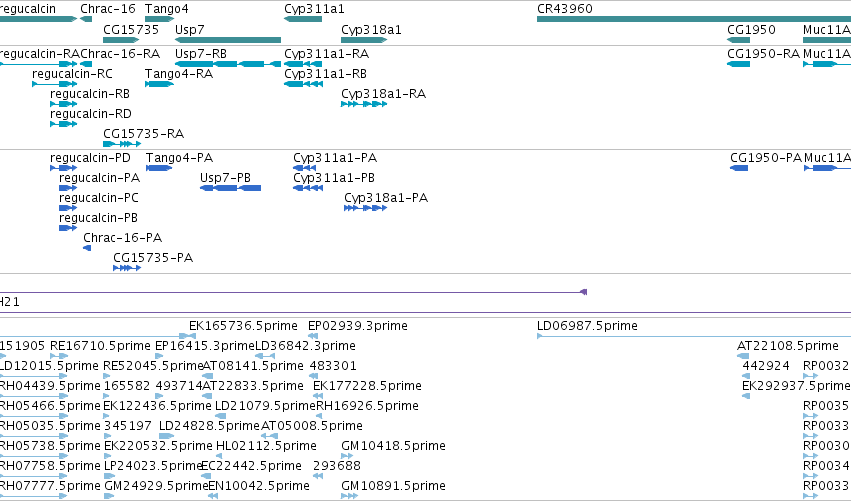
Task: Select the purple arrowhead insertion marker
Action: coord(583,292)
